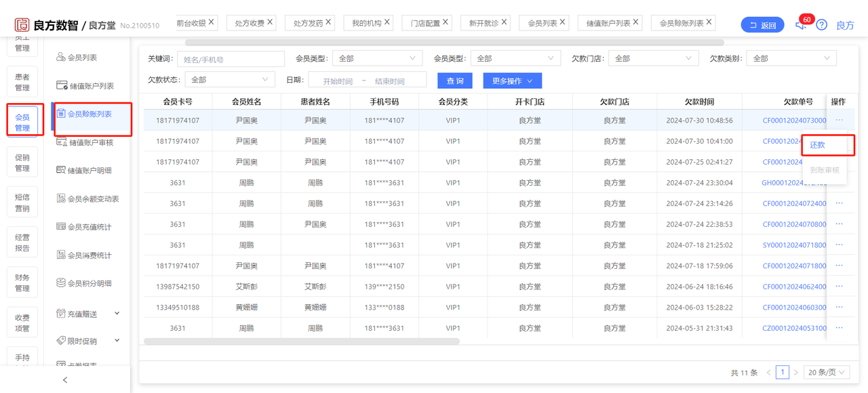868x393 pixels.
Task: Open the 欠款类别 dropdown
Action: click(x=791, y=58)
